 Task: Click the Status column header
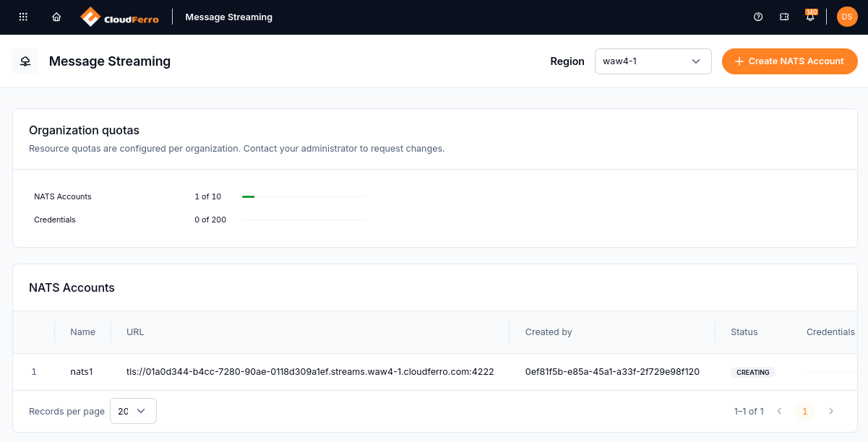pos(744,332)
